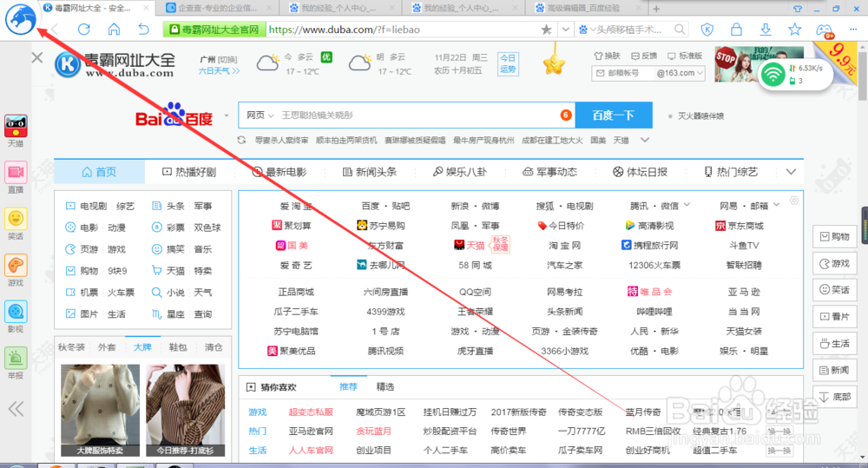Viewport: 868px width, 468px height.
Task: Open the downloads arrow icon
Action: [766, 30]
